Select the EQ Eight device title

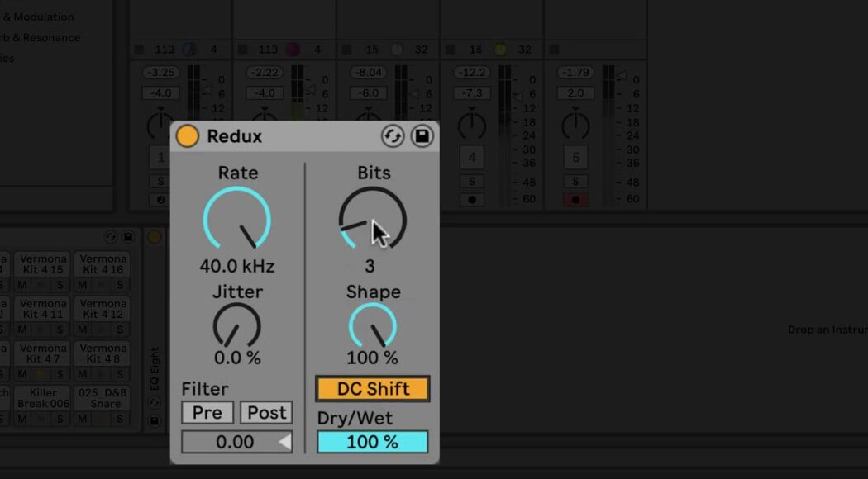[155, 368]
